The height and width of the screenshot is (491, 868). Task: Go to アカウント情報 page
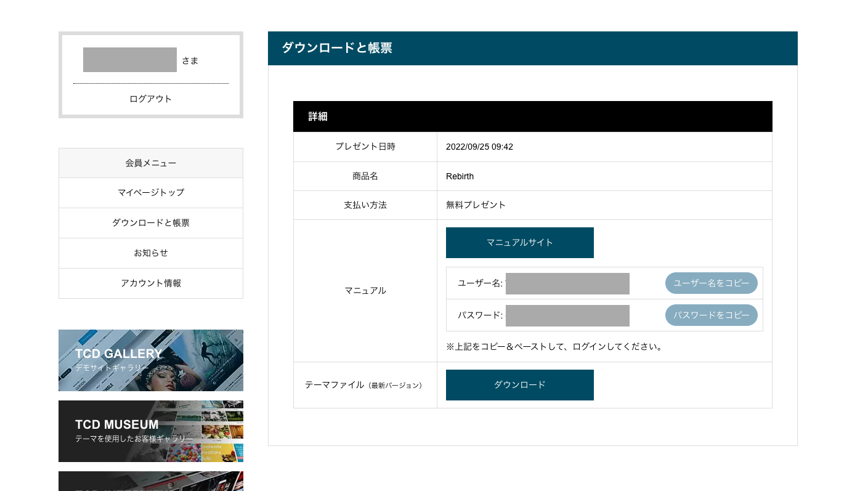[151, 283]
